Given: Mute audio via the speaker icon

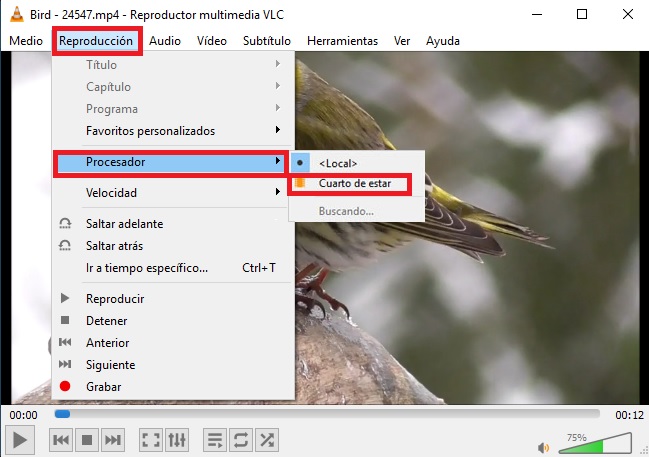Looking at the screenshot, I should (x=544, y=446).
